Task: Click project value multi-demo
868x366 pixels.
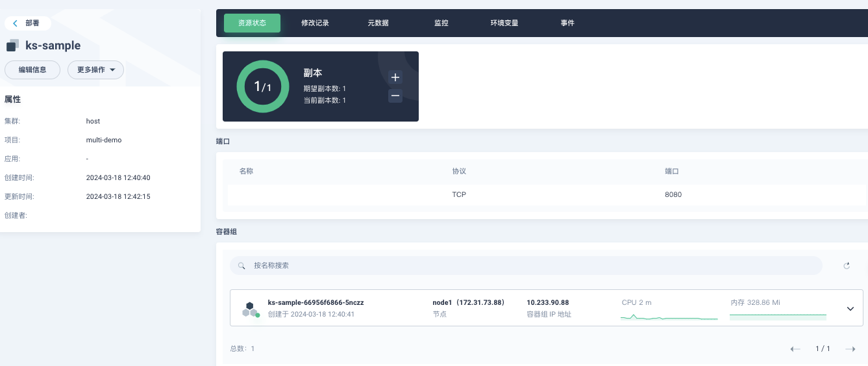Action: click(x=104, y=140)
